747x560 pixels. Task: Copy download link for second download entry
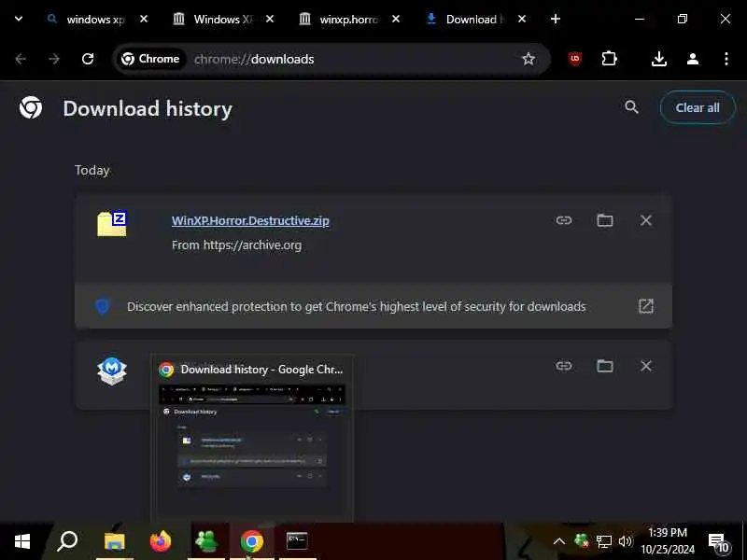[564, 366]
